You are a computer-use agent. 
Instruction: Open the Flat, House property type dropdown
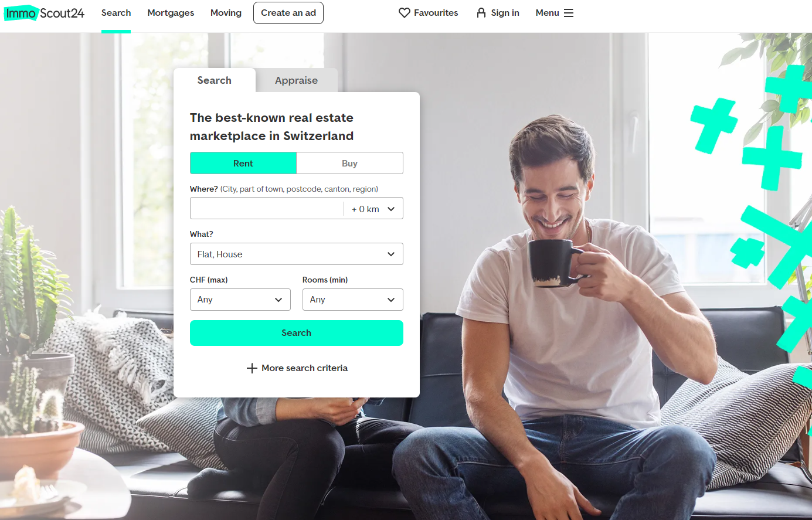[x=297, y=254]
